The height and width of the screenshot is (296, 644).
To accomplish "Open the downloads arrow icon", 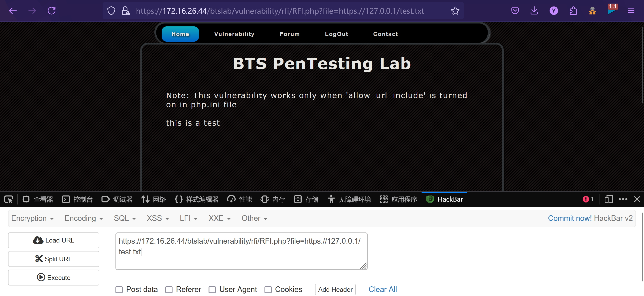I will [x=534, y=11].
